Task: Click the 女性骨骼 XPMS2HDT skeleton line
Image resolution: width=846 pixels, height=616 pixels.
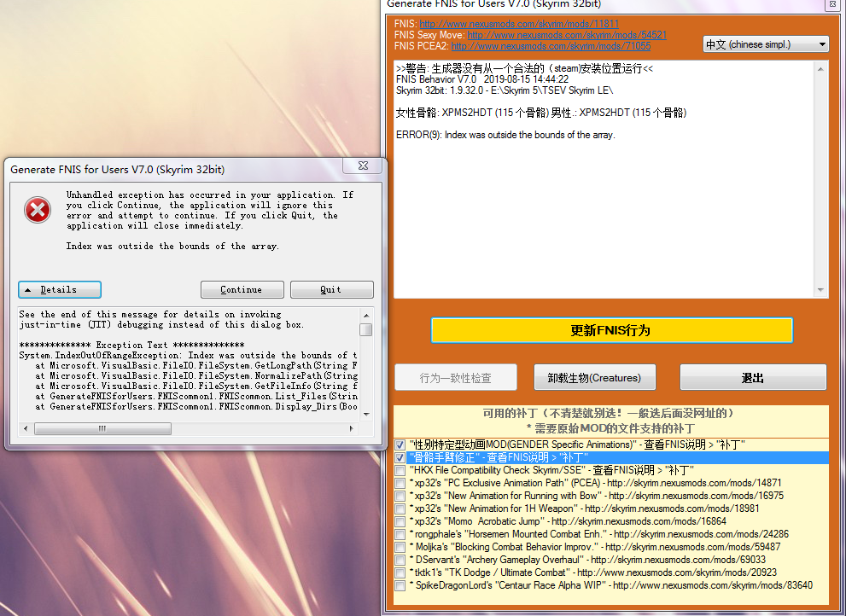Action: coord(541,113)
